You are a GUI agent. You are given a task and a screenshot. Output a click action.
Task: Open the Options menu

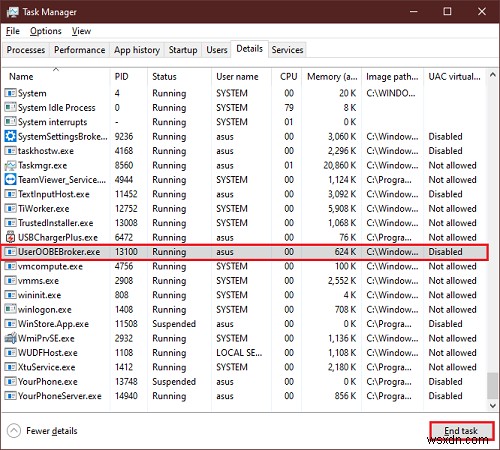46,31
